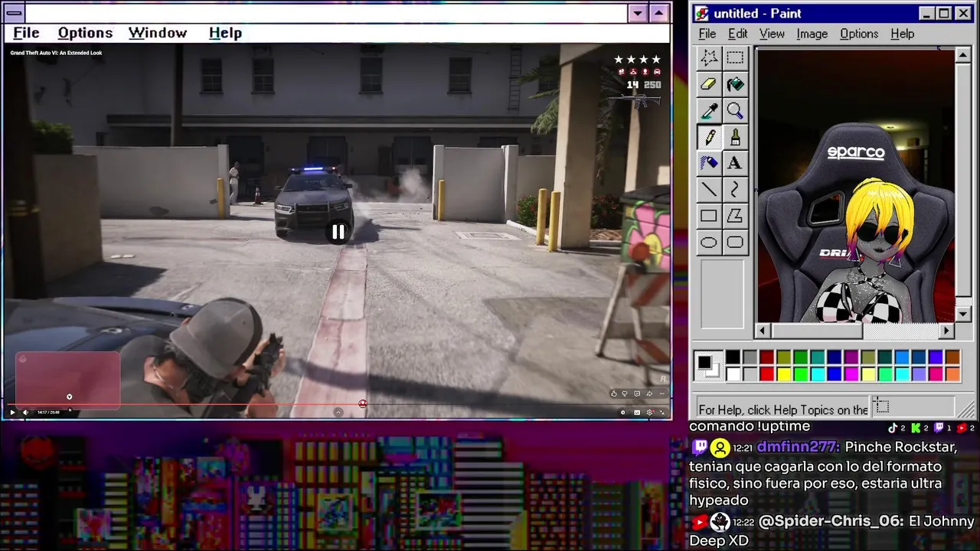Open the Help menu in the video window
Screen dimensions: 980x551
tap(225, 33)
